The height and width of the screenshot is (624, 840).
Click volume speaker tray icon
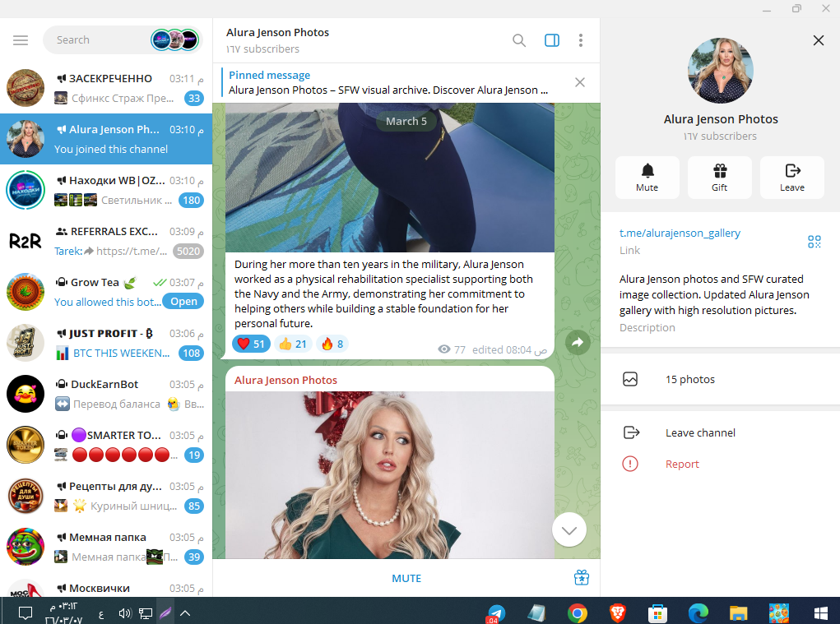pyautogui.click(x=125, y=613)
